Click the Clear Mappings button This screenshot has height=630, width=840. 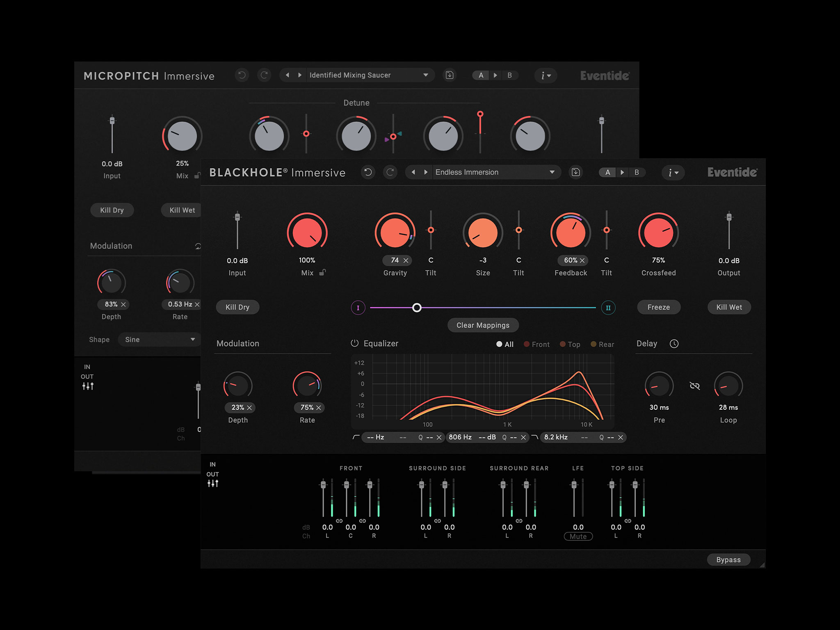(x=483, y=325)
